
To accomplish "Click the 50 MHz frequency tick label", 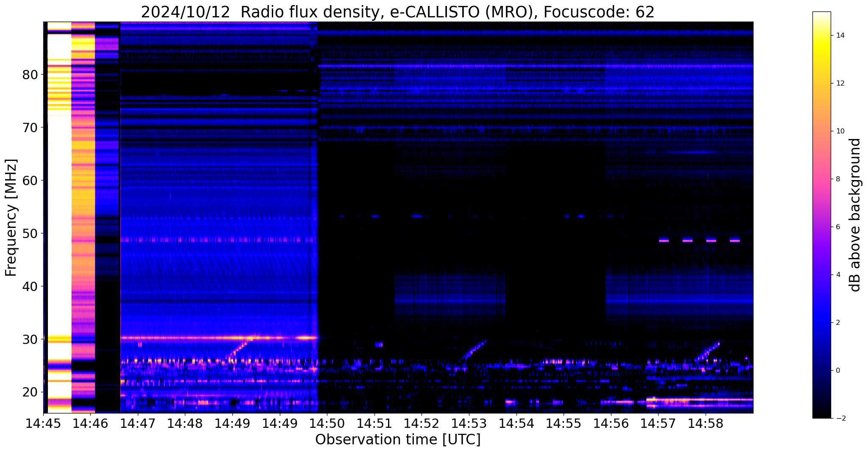I will pyautogui.click(x=30, y=234).
